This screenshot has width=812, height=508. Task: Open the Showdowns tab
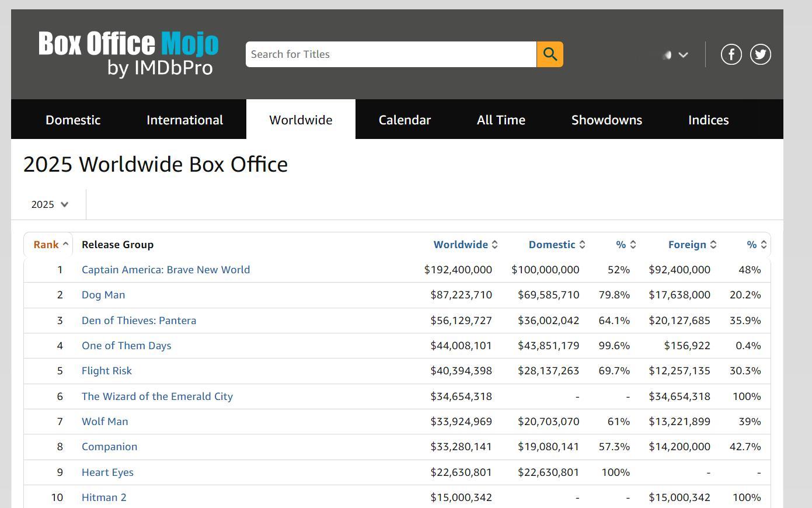tap(607, 120)
